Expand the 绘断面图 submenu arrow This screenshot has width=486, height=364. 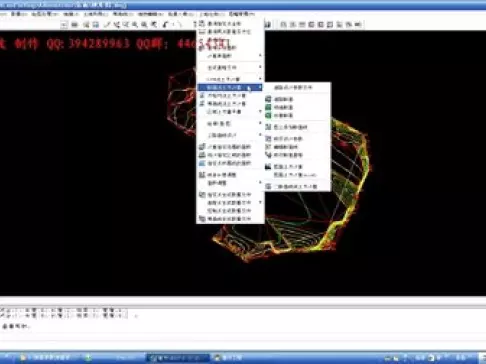pyautogui.click(x=260, y=123)
